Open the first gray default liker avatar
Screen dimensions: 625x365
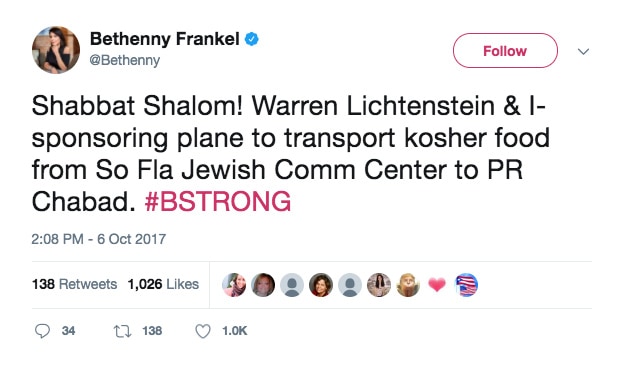tap(292, 285)
